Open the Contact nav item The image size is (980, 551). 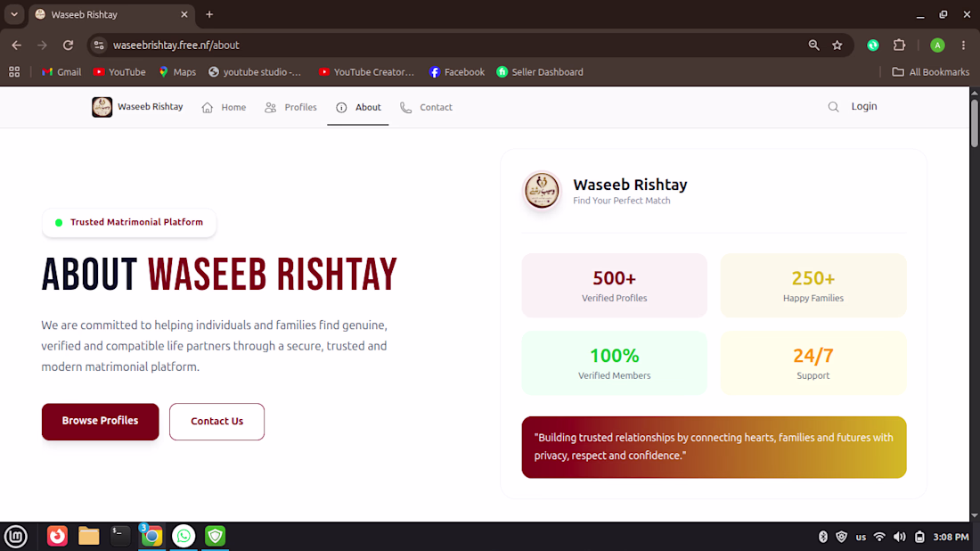click(x=426, y=108)
